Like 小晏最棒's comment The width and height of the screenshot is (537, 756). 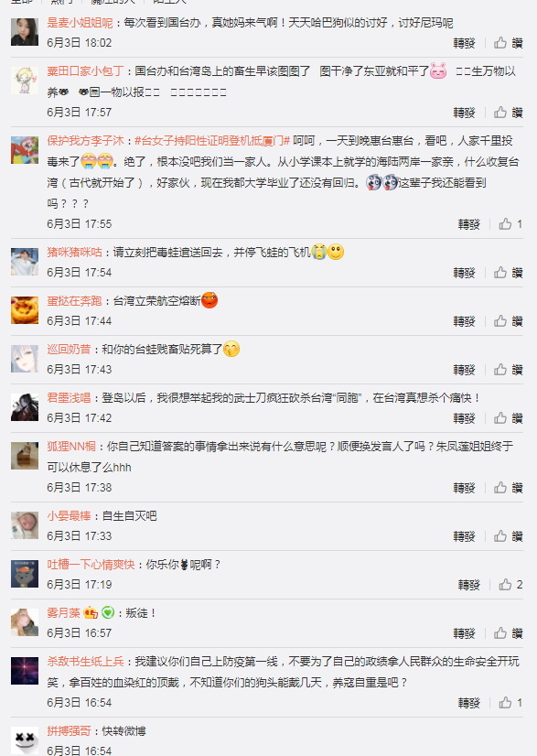coord(508,536)
